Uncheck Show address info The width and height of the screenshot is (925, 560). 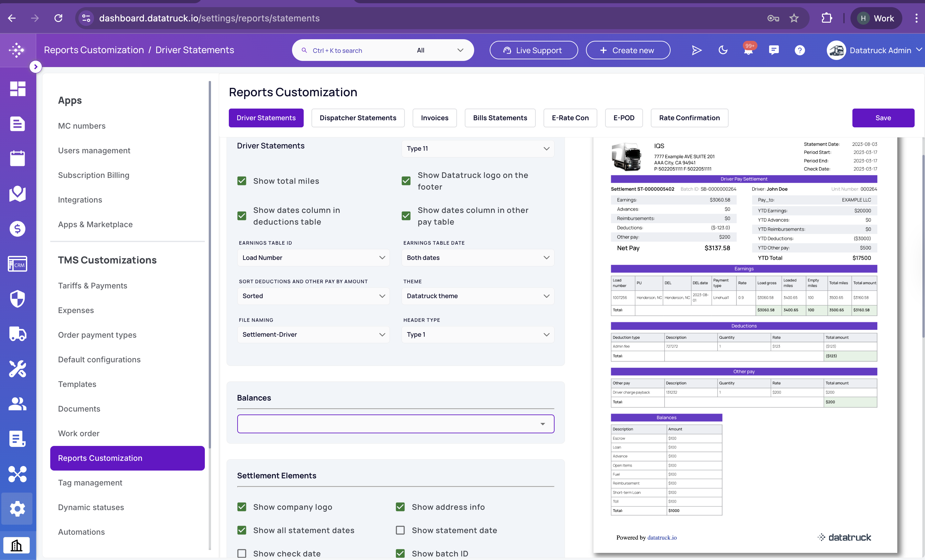pyautogui.click(x=400, y=507)
